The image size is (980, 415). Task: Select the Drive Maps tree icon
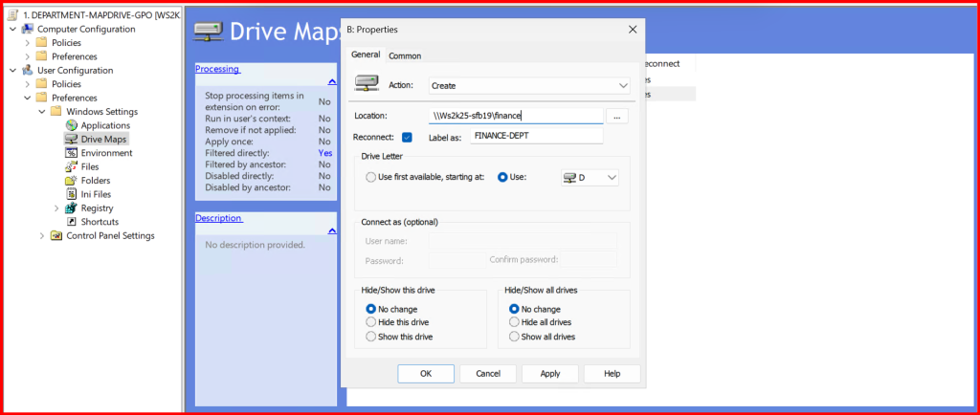click(x=72, y=140)
